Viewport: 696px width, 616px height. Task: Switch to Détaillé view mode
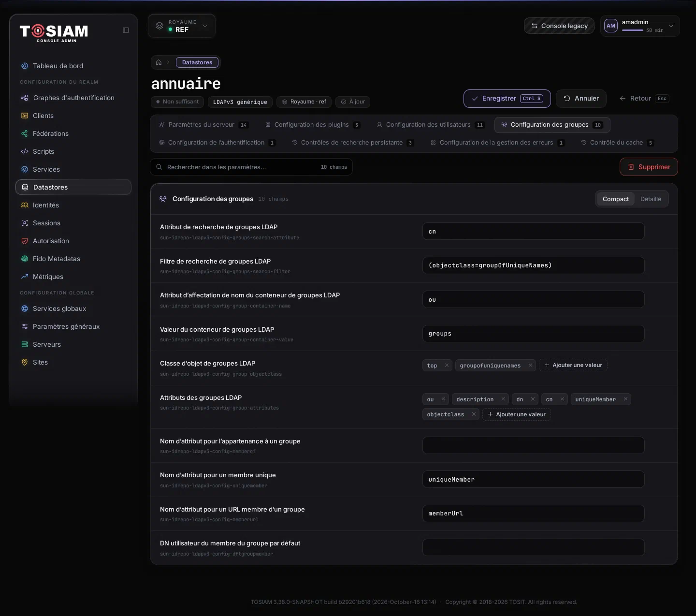click(651, 199)
